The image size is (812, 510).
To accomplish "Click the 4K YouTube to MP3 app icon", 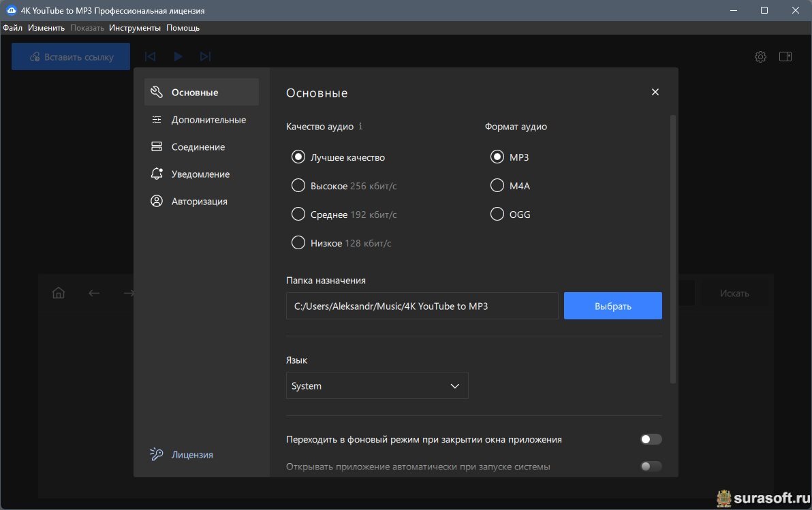I will click(12, 10).
